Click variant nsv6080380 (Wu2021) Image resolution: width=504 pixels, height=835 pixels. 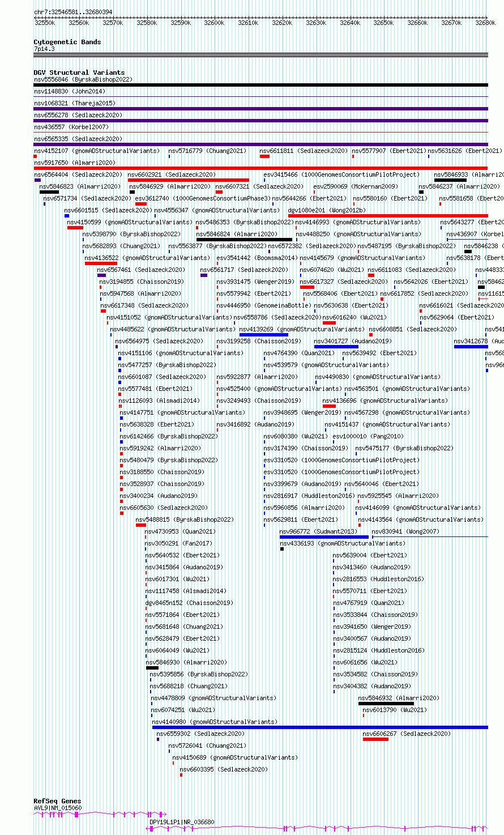pyautogui.click(x=296, y=436)
